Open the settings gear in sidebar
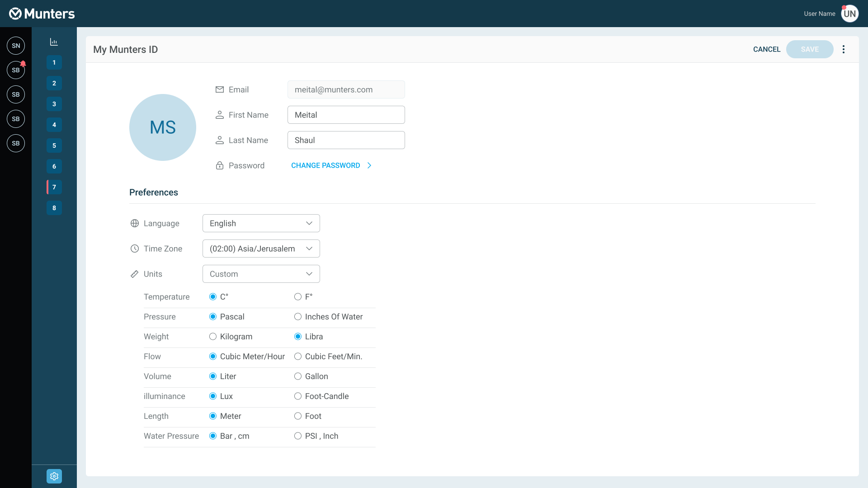The width and height of the screenshot is (868, 488). [54, 476]
